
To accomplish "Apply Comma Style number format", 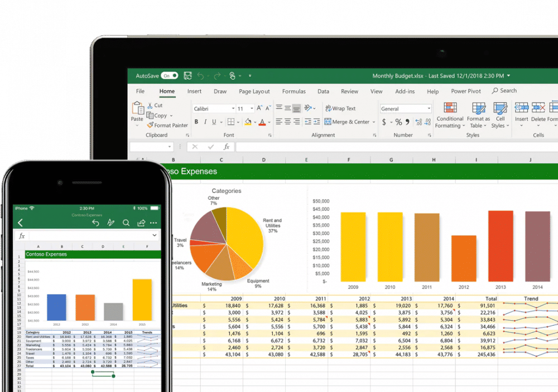I will 407,122.
